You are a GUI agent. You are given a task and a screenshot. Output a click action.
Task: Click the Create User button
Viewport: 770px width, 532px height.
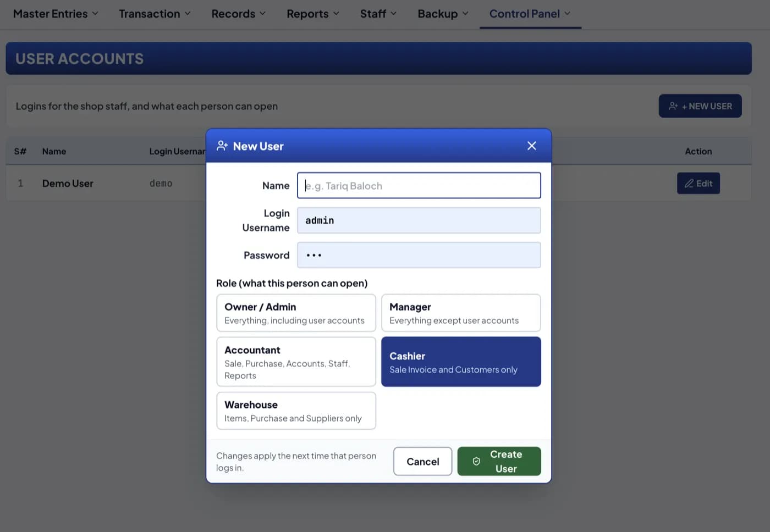499,462
